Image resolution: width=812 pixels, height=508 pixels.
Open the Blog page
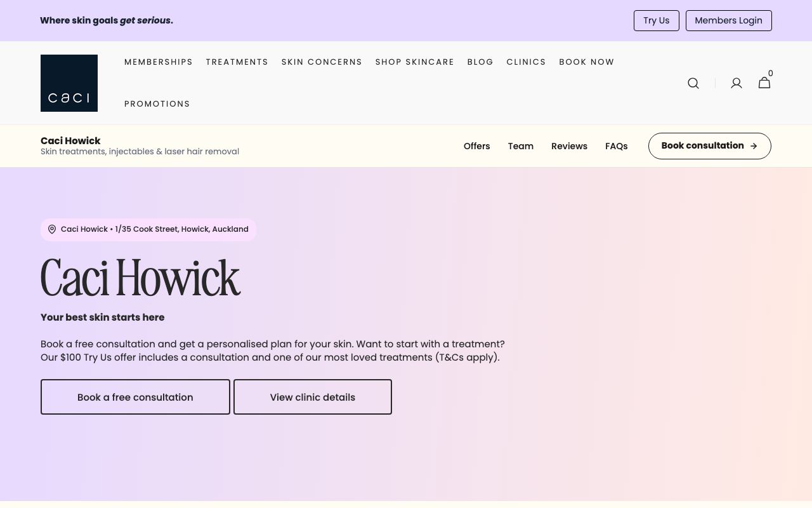480,62
